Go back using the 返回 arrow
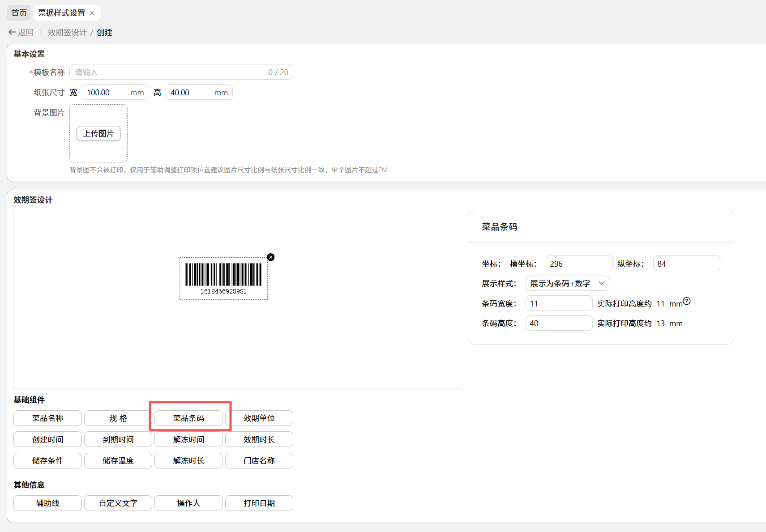Screen dimensions: 766x532 [21, 32]
